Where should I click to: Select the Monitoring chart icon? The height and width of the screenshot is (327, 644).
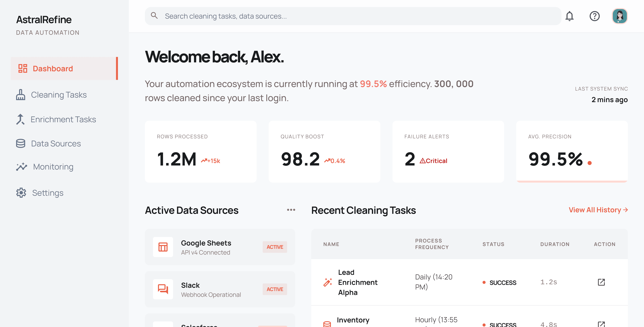tap(21, 167)
